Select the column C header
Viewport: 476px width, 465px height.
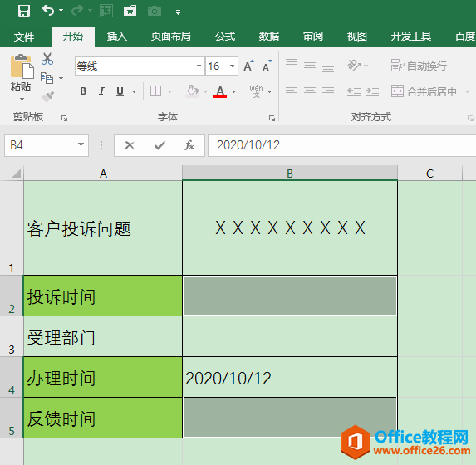coord(429,174)
